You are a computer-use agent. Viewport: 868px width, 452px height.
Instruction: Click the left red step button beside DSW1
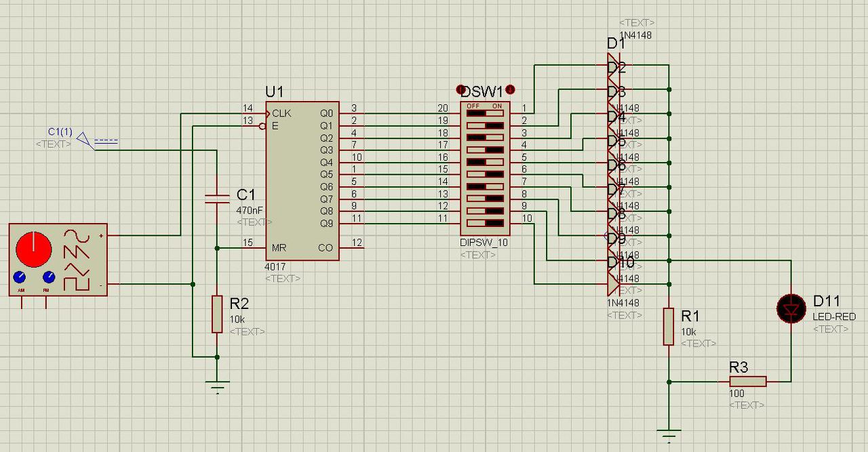click(x=460, y=89)
